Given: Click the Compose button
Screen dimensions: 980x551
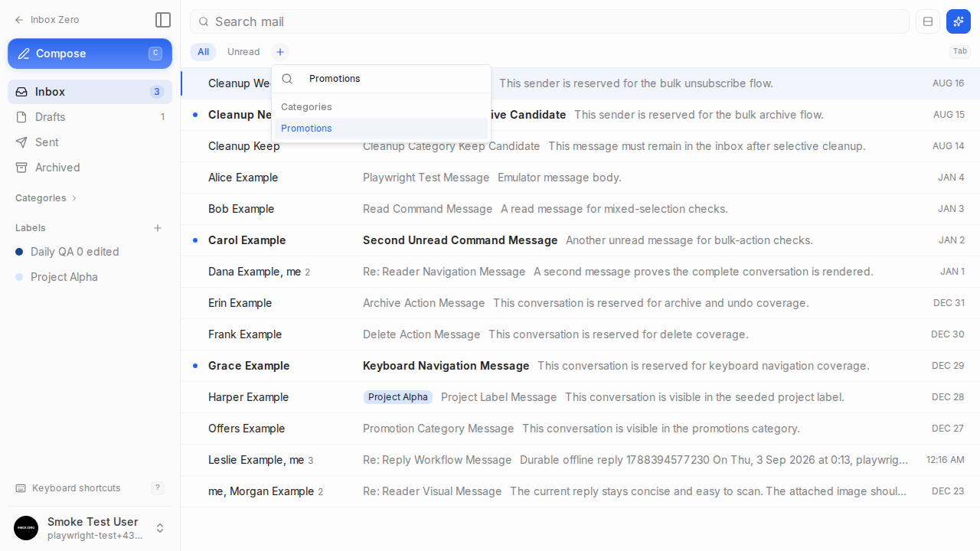Looking at the screenshot, I should 90,54.
